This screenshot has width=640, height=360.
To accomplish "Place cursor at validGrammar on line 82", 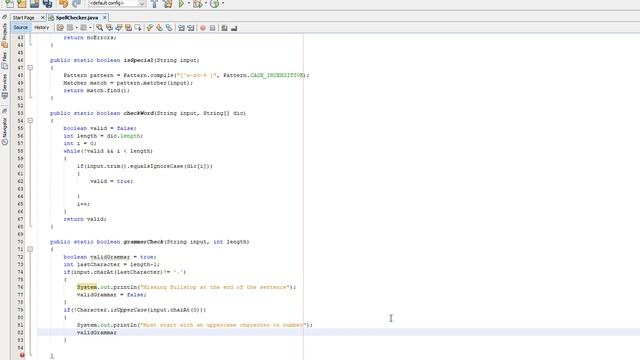I will pos(96,333).
